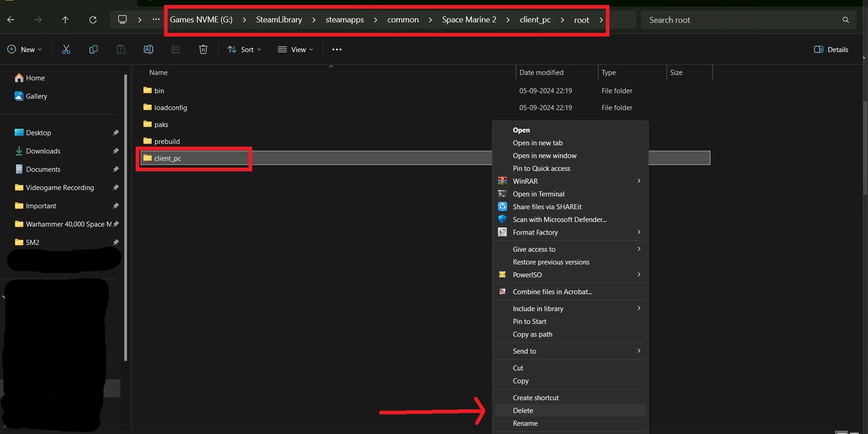The image size is (868, 434).
Task: Open the New item dropdown
Action: (25, 49)
